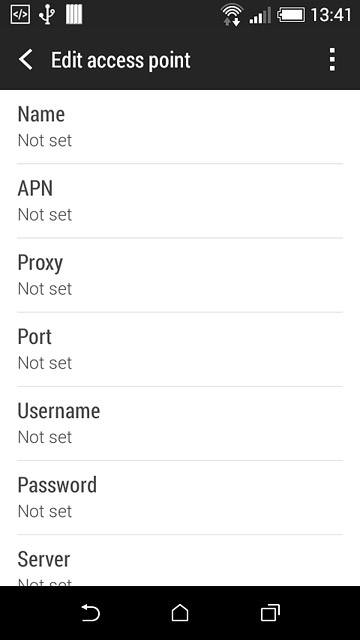Tap the Home navigation button
The image size is (360, 640).
(x=180, y=613)
